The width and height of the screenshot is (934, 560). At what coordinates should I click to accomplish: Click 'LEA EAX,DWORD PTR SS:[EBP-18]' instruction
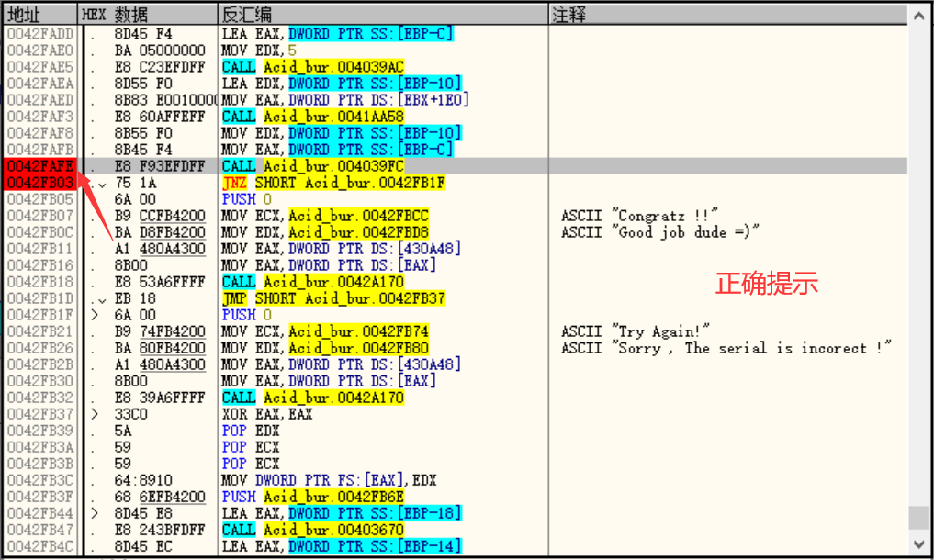[342, 513]
